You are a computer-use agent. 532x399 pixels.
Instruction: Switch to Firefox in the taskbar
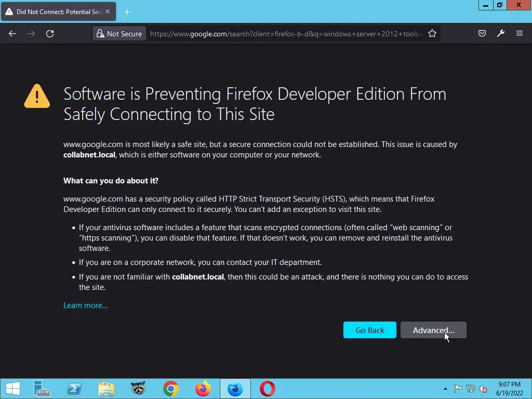pos(203,389)
